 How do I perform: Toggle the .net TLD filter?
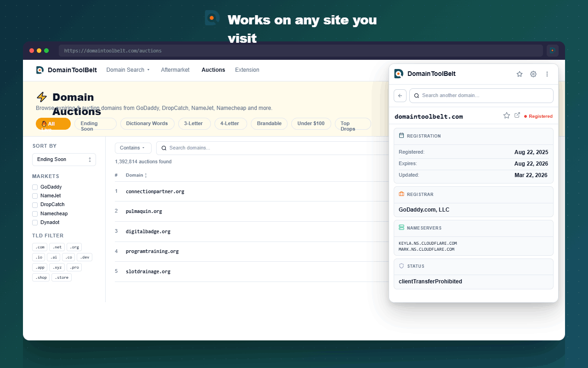[57, 247]
